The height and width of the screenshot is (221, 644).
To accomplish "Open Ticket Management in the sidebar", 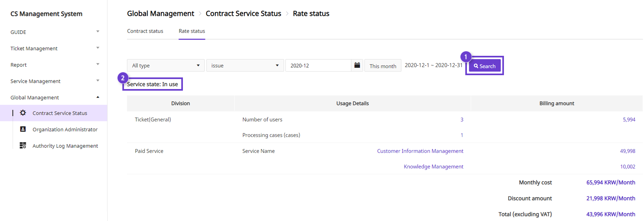I will [x=34, y=48].
